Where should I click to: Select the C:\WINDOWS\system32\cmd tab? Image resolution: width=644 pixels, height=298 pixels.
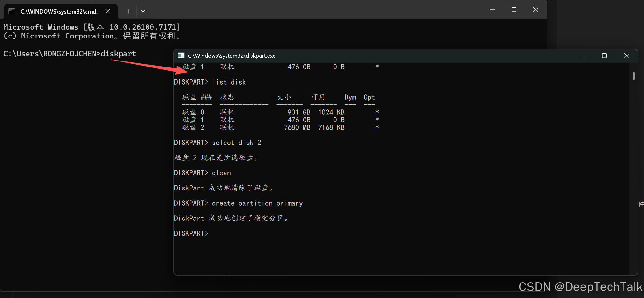pyautogui.click(x=61, y=11)
